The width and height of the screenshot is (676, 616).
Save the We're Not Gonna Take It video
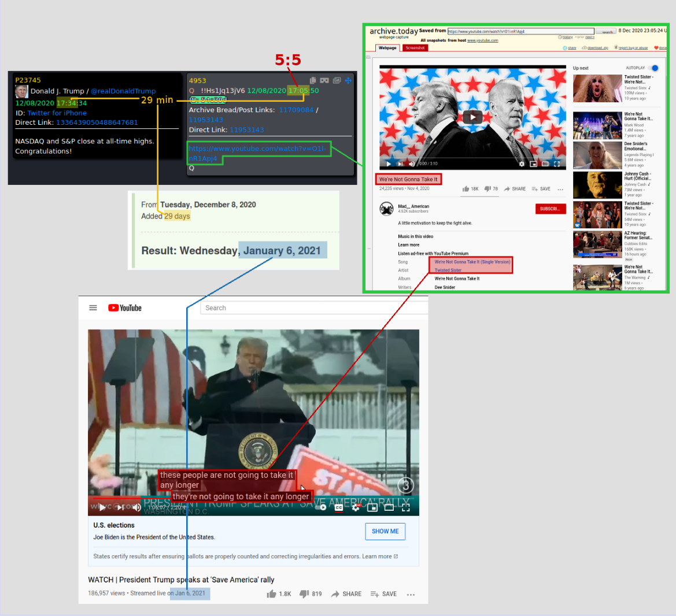(x=541, y=189)
